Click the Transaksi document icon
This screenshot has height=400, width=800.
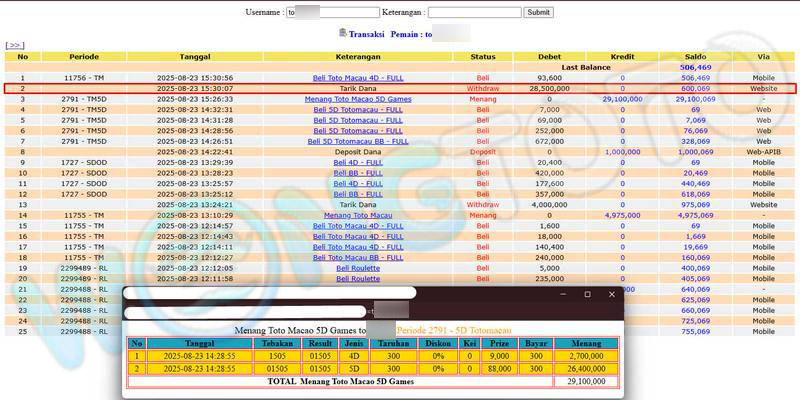coord(344,34)
